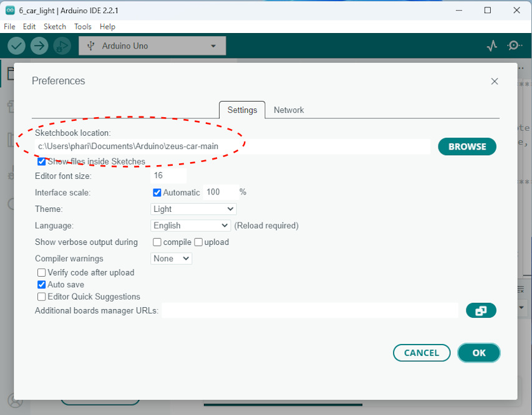Click the USB icon beside Arduino Uno
The height and width of the screenshot is (415, 532).
(90, 45)
